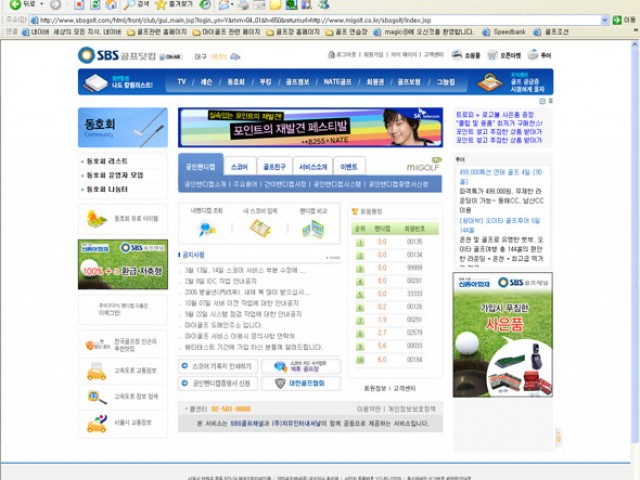The width and height of the screenshot is (640, 480).
Task: Open the 동호회 리스트 link
Action: (106, 161)
